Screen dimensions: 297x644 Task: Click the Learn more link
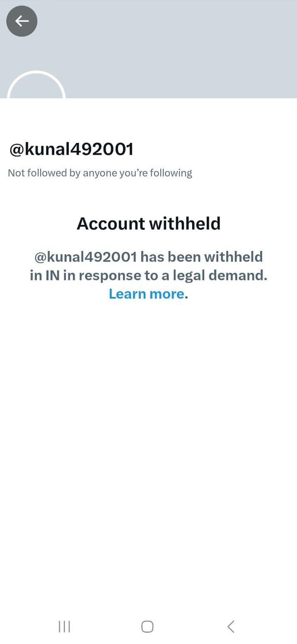point(146,294)
